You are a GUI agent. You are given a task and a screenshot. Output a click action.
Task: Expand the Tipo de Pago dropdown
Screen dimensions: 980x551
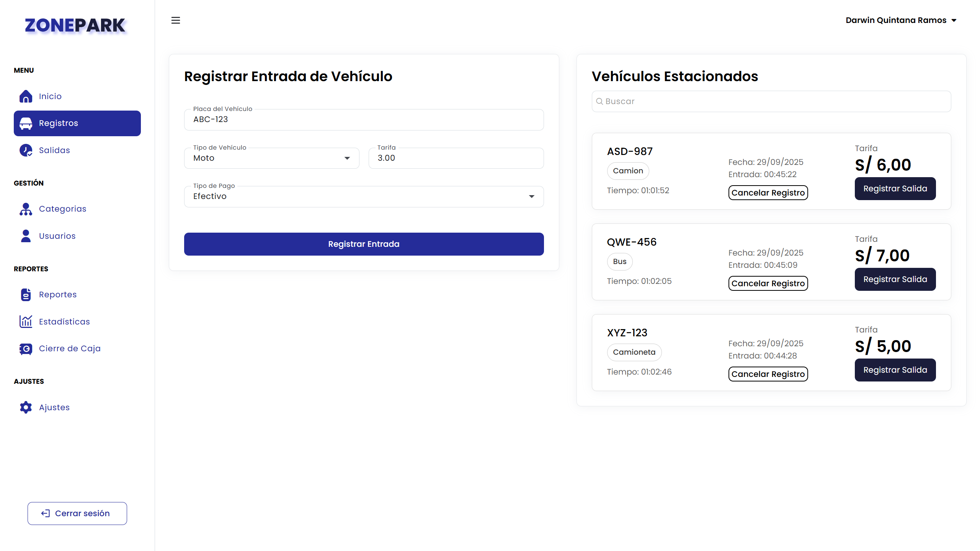click(363, 196)
